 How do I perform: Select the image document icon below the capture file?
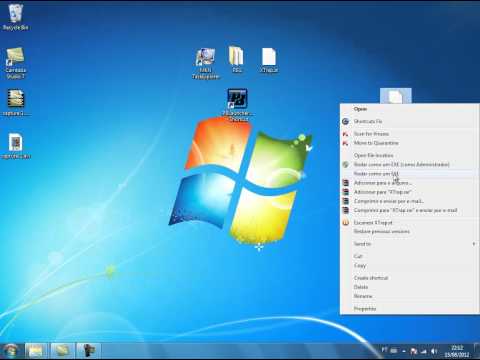pos(16,146)
